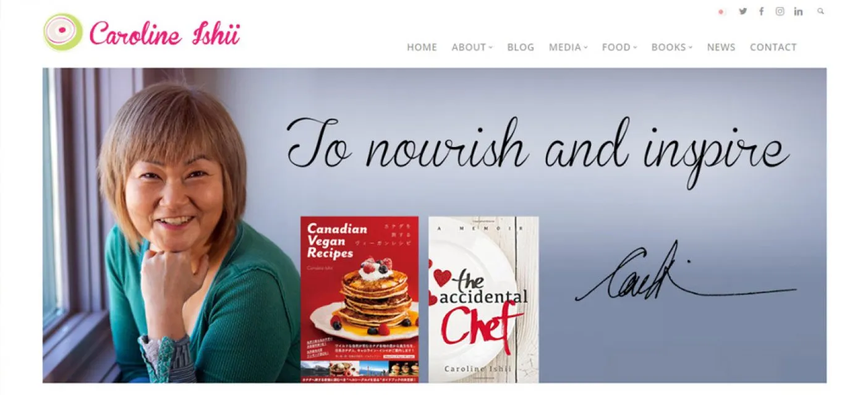Expand the MEDIA dropdown menu
The image size is (868, 395).
[x=568, y=47]
